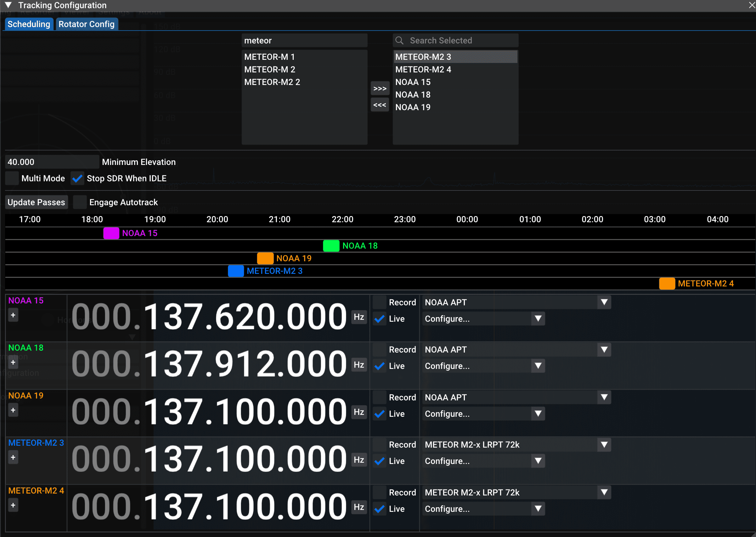This screenshot has width=756, height=537.
Task: Select NOAA 18 in selected list
Action: click(455, 94)
